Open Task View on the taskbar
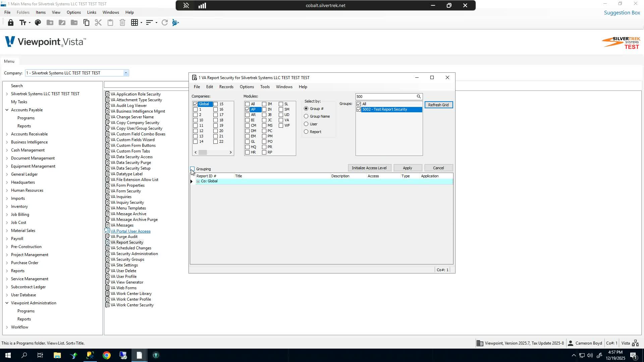644x362 pixels. [40, 355]
